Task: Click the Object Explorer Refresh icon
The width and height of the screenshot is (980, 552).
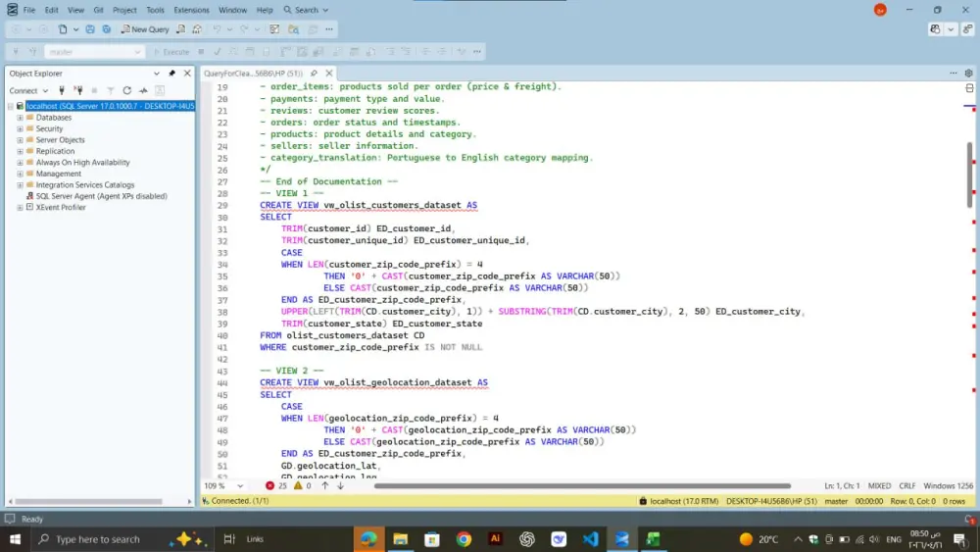Action: point(126,90)
